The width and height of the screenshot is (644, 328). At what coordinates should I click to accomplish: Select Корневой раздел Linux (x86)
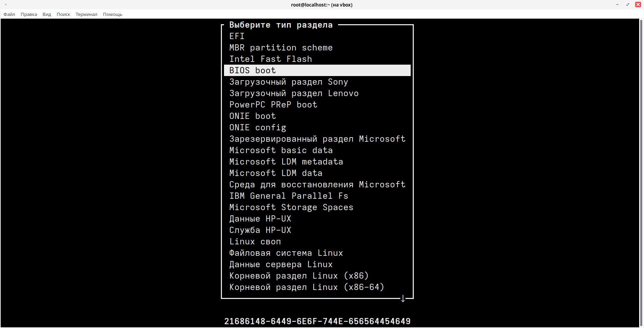point(317,276)
